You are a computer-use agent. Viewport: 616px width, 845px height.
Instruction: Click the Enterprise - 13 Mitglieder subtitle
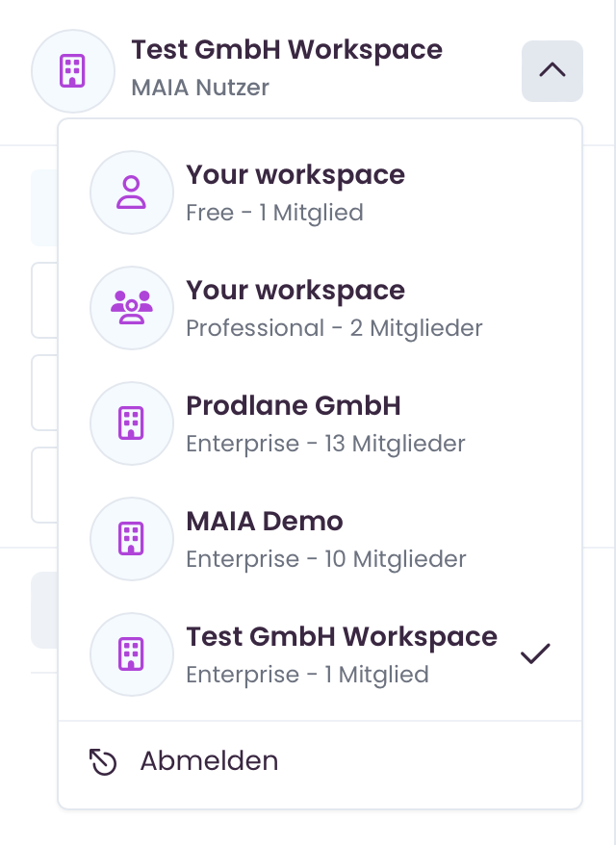click(x=325, y=444)
